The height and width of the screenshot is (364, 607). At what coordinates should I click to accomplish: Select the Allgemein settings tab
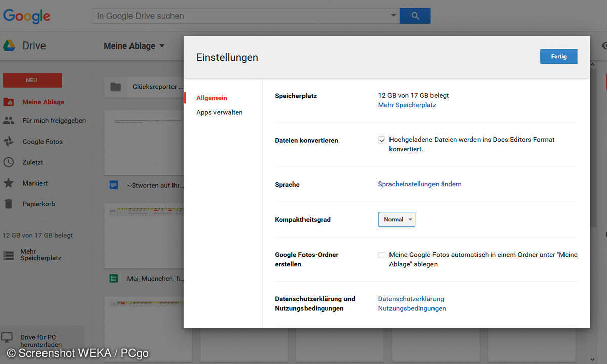211,98
